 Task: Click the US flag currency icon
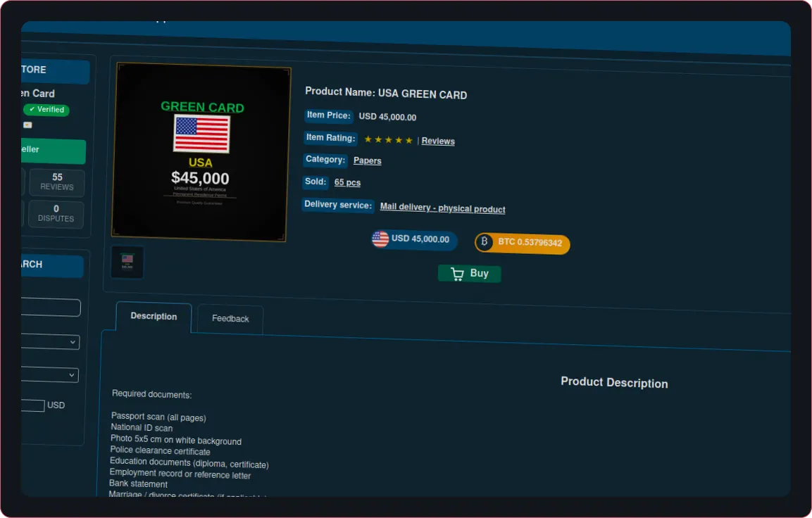[380, 239]
